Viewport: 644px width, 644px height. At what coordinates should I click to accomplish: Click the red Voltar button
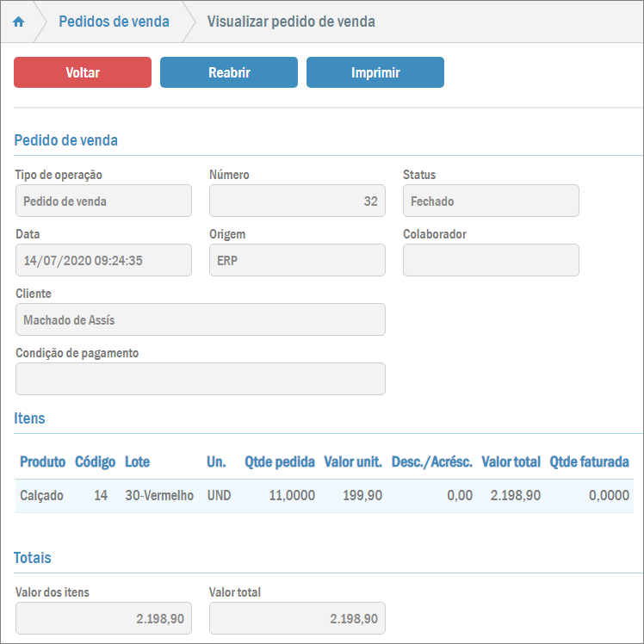coord(83,72)
